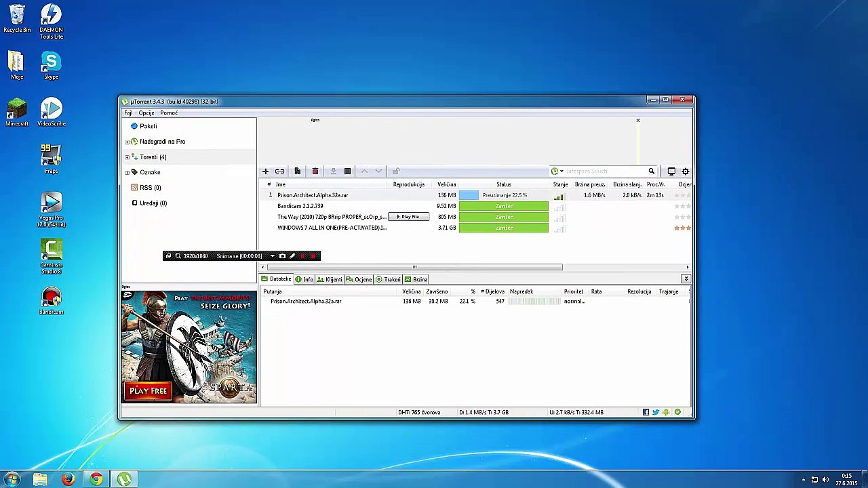Open DAEMON Tools Lite desktop shortcut
The width and height of the screenshot is (868, 488).
(51, 22)
